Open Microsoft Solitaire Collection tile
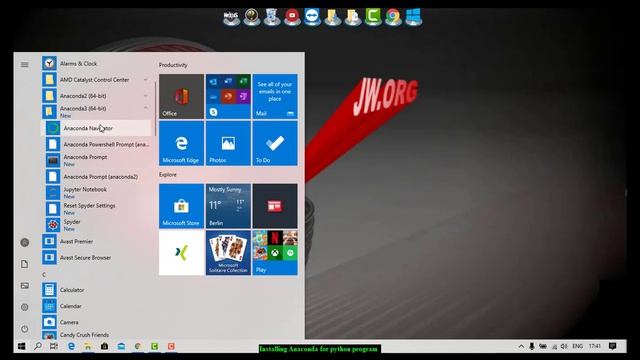Screen dimensions: 640x360 228,253
